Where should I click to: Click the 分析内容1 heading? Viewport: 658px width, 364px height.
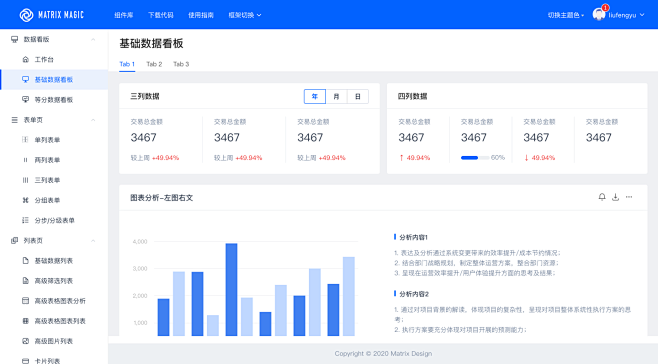(x=413, y=237)
